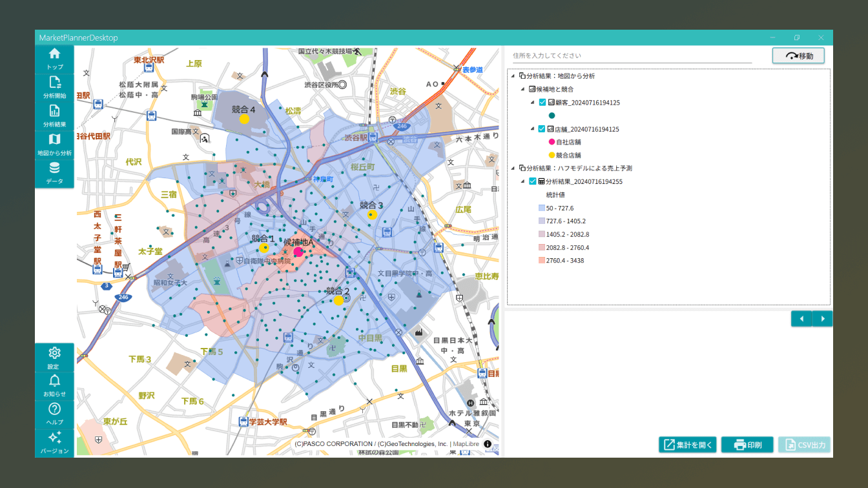Click the previous left arrow button
868x488 pixels.
(x=801, y=319)
